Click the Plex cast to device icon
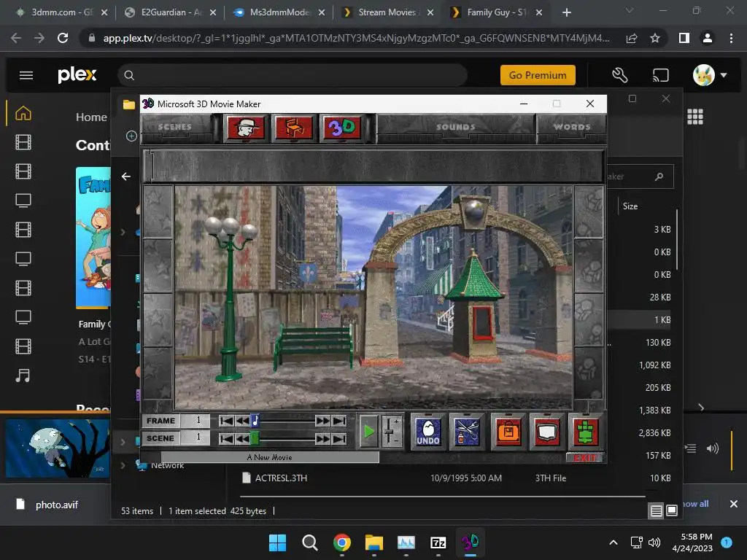This screenshot has height=560, width=747. point(661,75)
